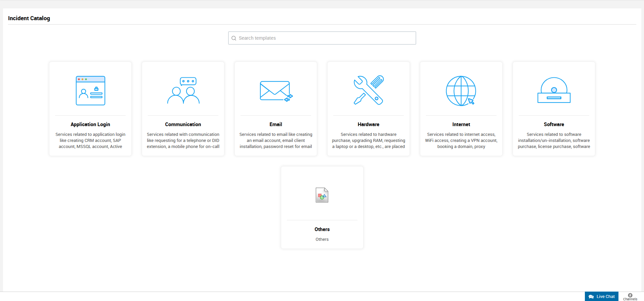
Task: Start a Live Chat session
Action: pyautogui.click(x=602, y=296)
